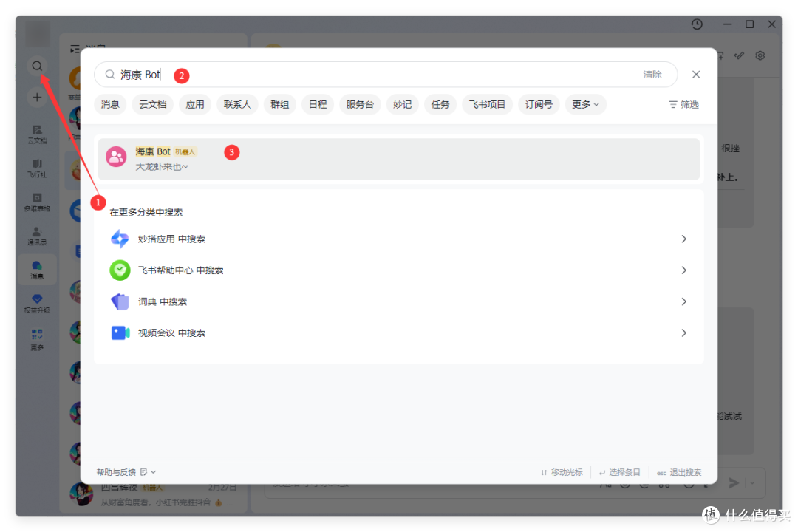
Task: Filter results by 消息
Action: [x=110, y=104]
